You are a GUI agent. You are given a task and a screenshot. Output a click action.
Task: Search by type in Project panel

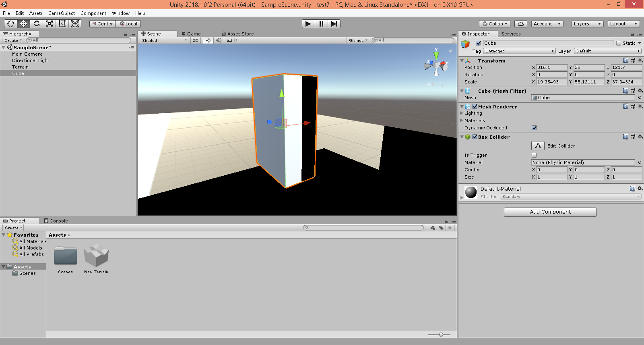pos(433,228)
